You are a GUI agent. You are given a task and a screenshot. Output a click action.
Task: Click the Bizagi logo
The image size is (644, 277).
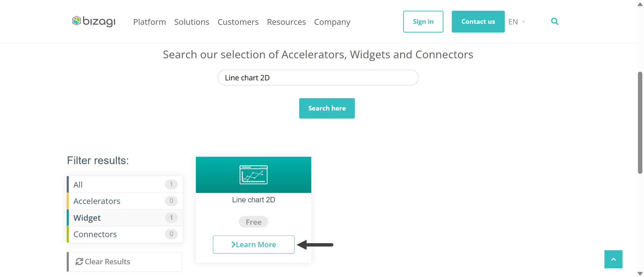pos(94,21)
